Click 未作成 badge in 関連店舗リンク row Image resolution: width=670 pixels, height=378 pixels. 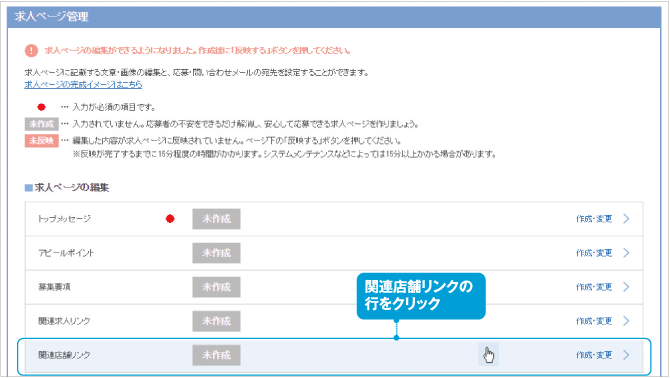pyautogui.click(x=216, y=355)
